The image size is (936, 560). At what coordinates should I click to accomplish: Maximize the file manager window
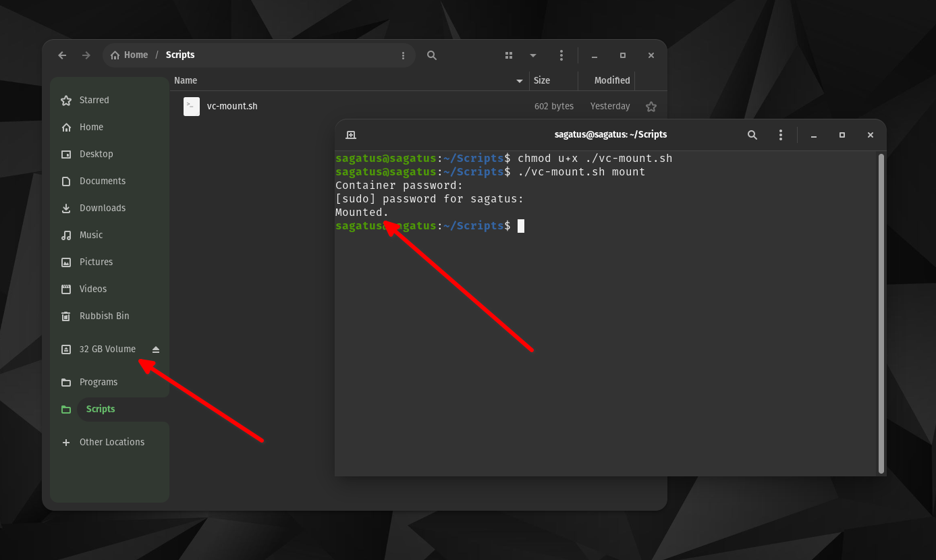click(x=623, y=55)
